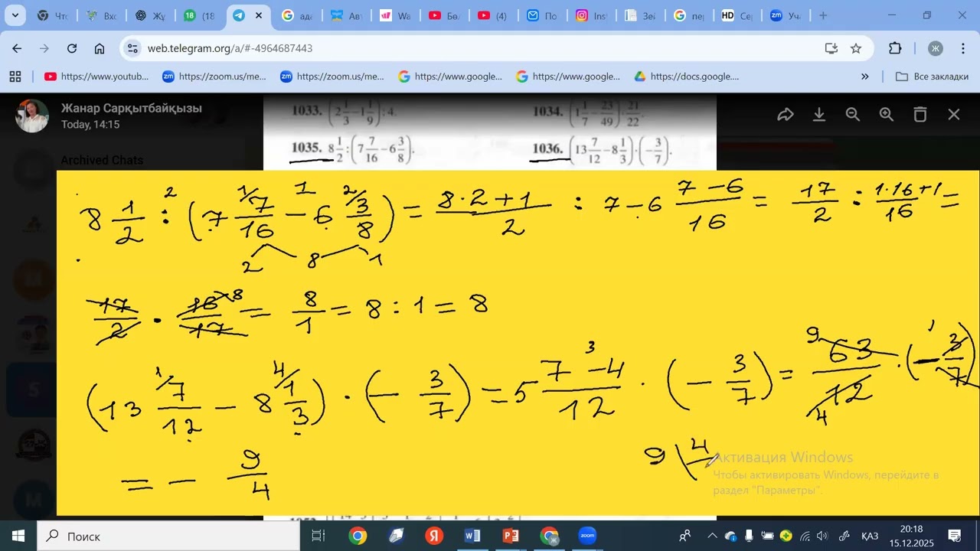Image resolution: width=980 pixels, height=551 pixels.
Task: Close the active Telegram tab
Action: 260,15
